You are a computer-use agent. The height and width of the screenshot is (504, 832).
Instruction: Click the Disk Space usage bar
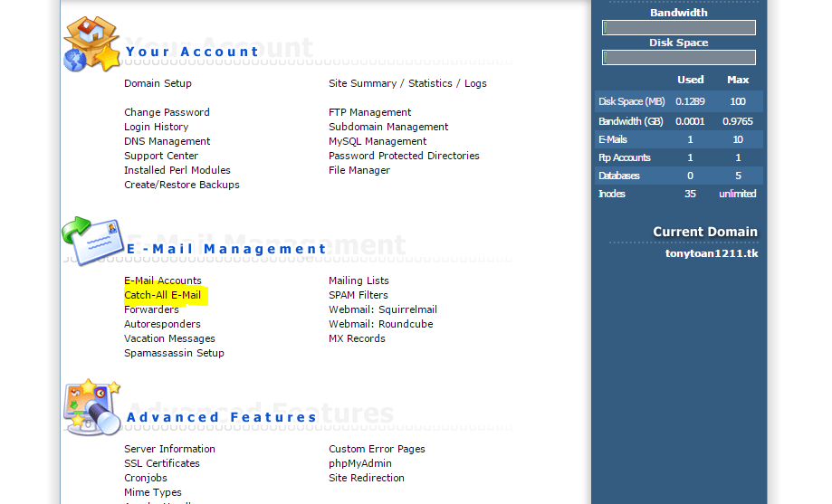click(679, 58)
